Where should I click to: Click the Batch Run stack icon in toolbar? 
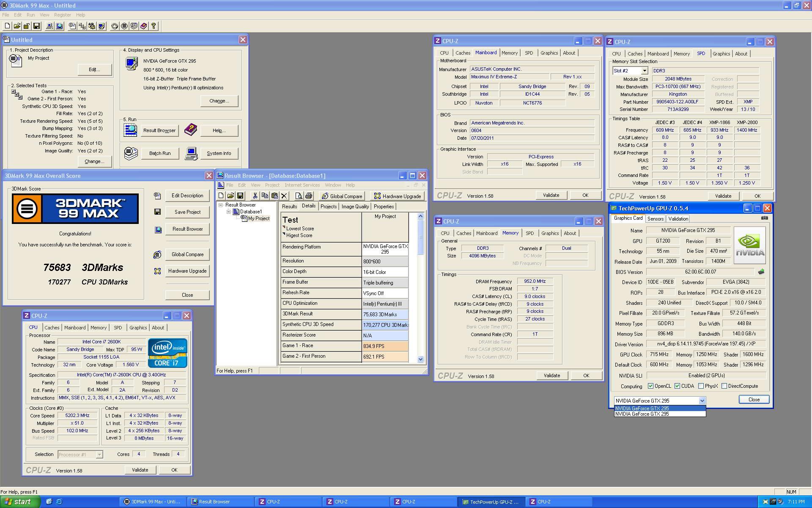coord(134,26)
